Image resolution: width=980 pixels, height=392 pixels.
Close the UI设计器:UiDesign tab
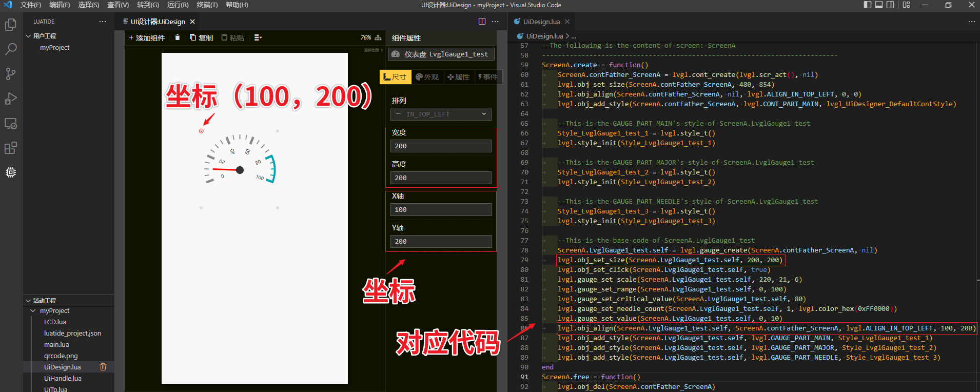click(192, 22)
